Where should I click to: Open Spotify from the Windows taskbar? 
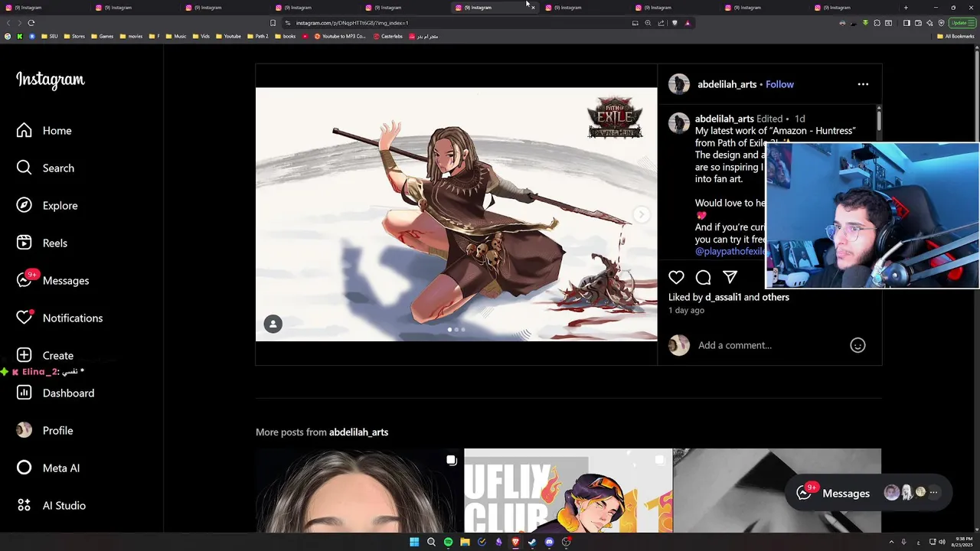tap(448, 543)
